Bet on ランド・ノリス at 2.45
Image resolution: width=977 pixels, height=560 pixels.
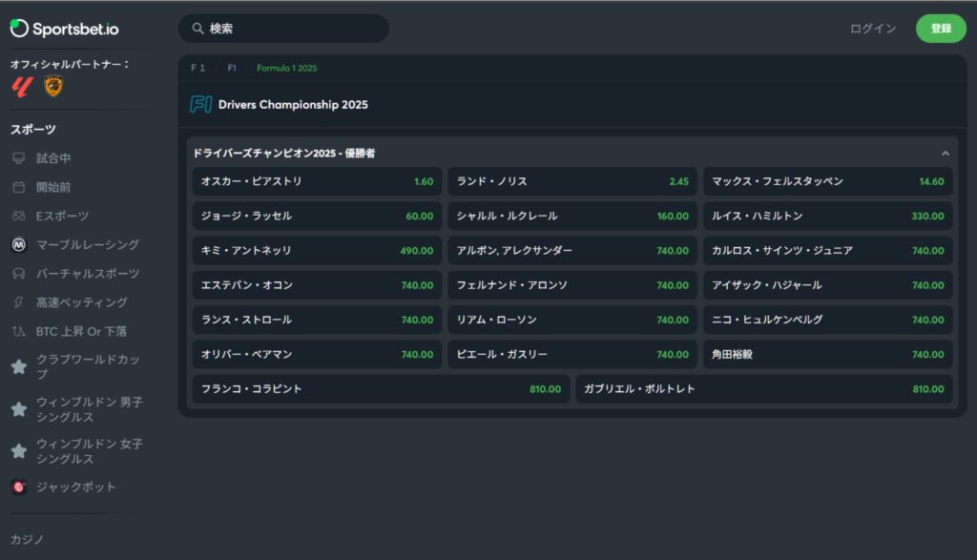click(572, 181)
